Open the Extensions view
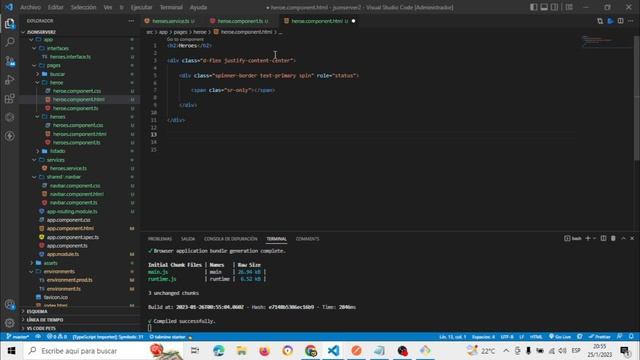The image size is (640, 360). point(10,98)
